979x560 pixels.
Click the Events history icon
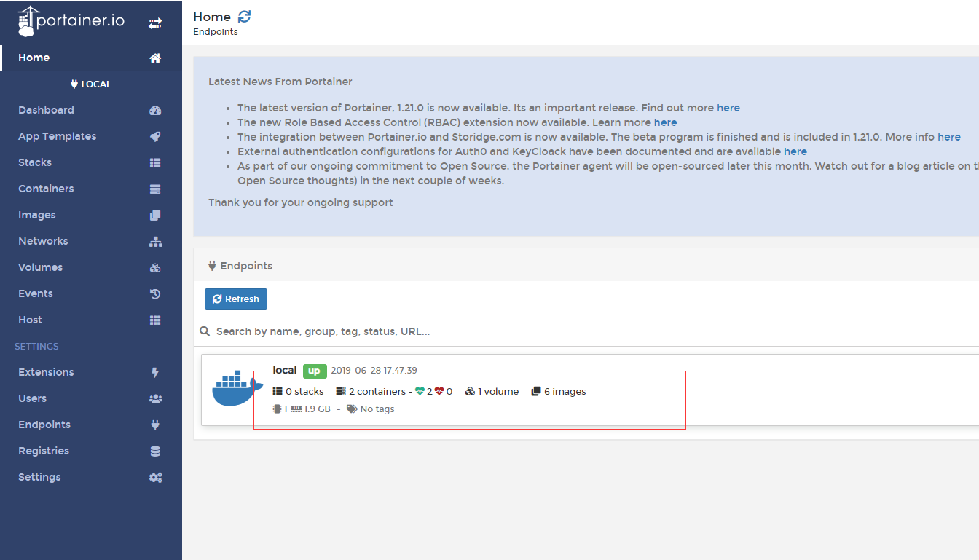coord(155,294)
